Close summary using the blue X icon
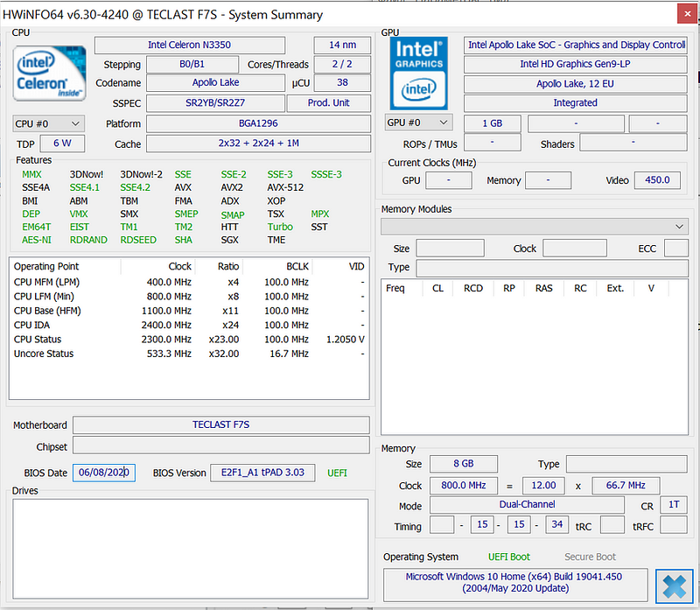This screenshot has height=610, width=700. tap(673, 586)
